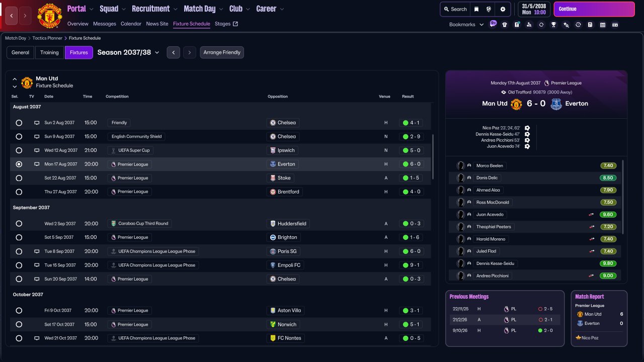Select the Aston Villa fixture radio button
Image resolution: width=644 pixels, height=362 pixels.
(x=19, y=311)
